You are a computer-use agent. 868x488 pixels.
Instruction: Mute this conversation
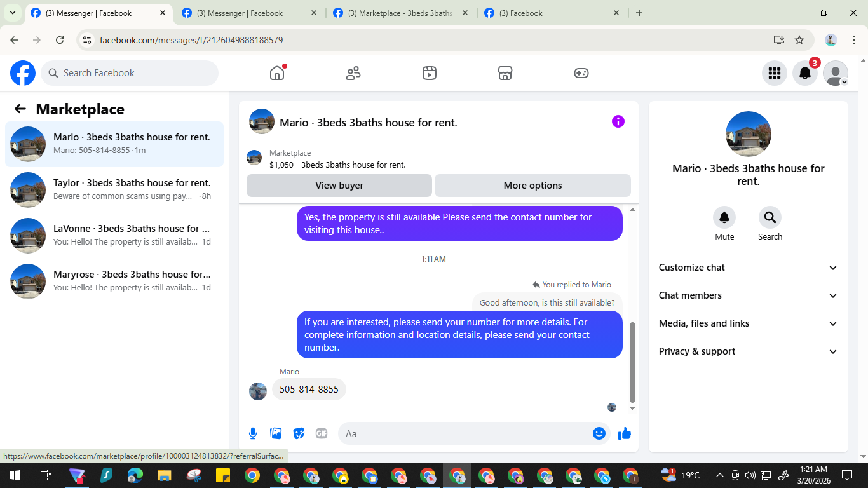tap(724, 217)
